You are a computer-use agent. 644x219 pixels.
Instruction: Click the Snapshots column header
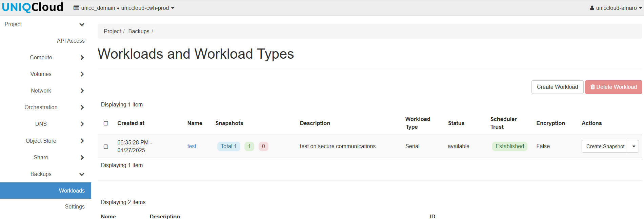(229, 123)
